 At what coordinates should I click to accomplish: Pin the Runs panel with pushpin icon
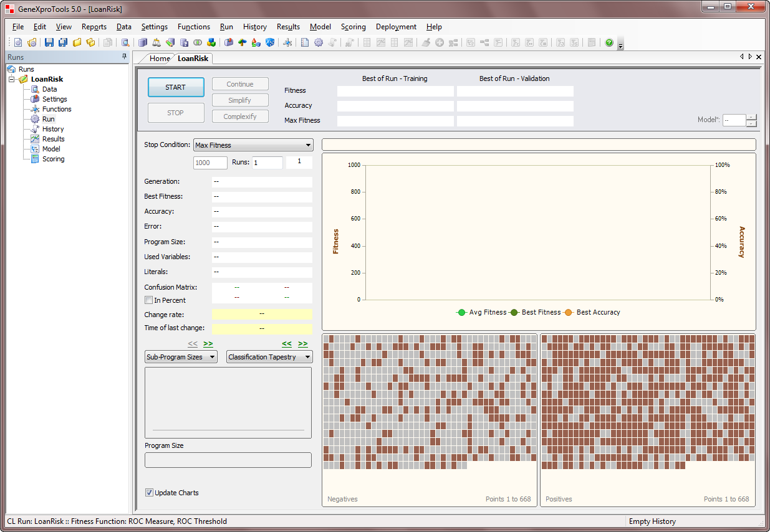(x=124, y=57)
